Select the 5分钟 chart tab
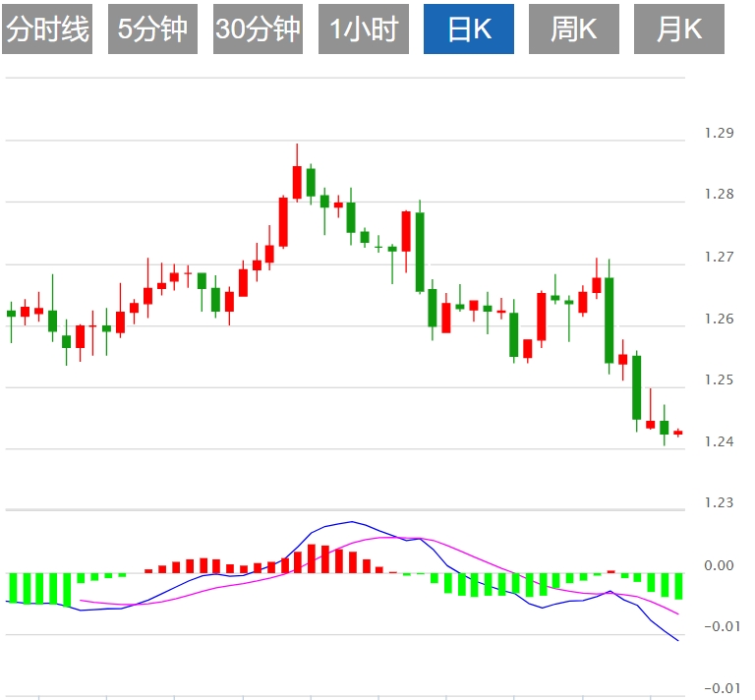Viewport: 755px width, 700px height. [x=152, y=29]
